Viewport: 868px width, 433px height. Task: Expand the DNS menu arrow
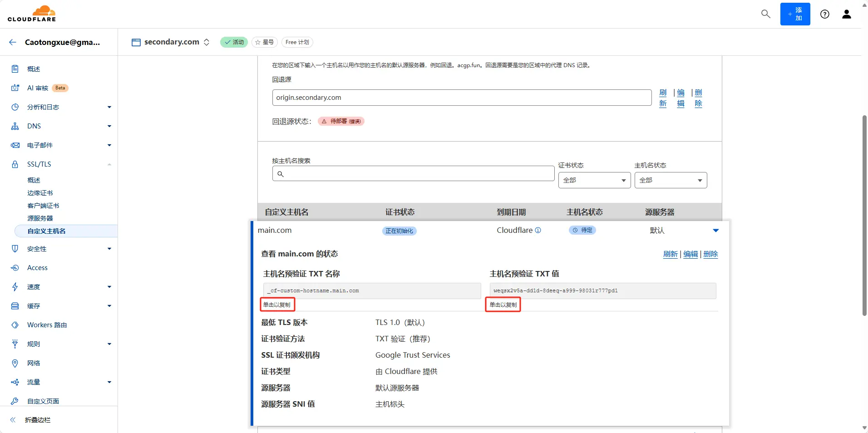click(109, 126)
